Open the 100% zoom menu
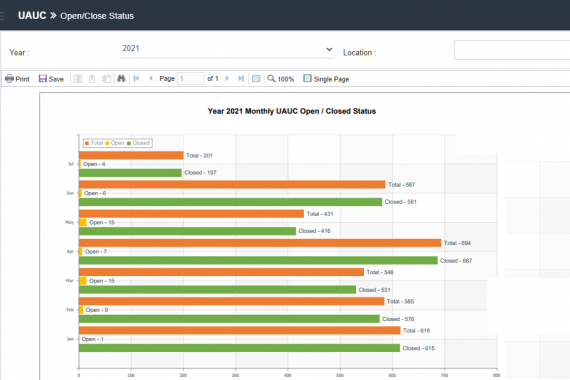The width and height of the screenshot is (570, 380). [281, 79]
